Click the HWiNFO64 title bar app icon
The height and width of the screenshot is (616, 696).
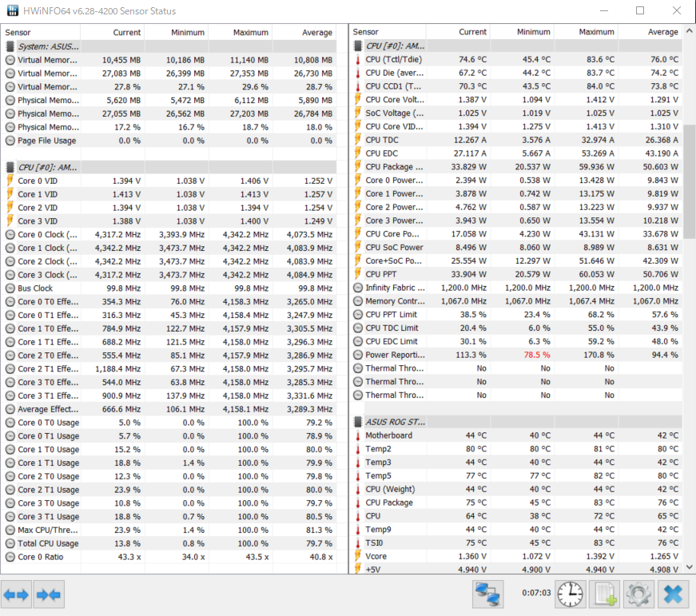click(x=13, y=10)
